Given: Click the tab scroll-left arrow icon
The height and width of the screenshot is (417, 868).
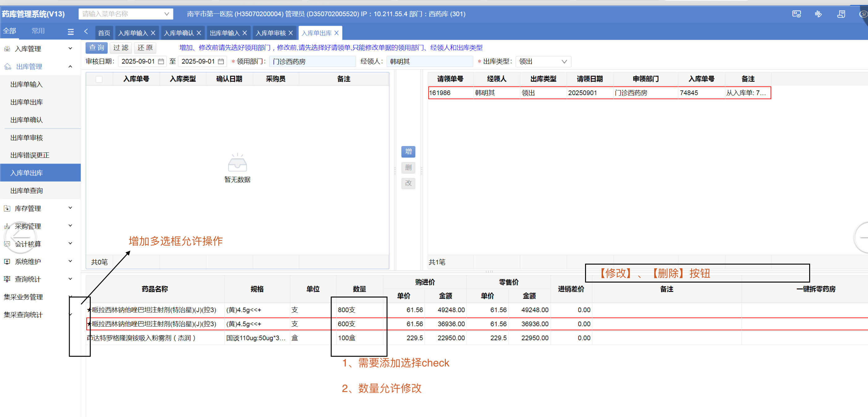Looking at the screenshot, I should coord(86,32).
